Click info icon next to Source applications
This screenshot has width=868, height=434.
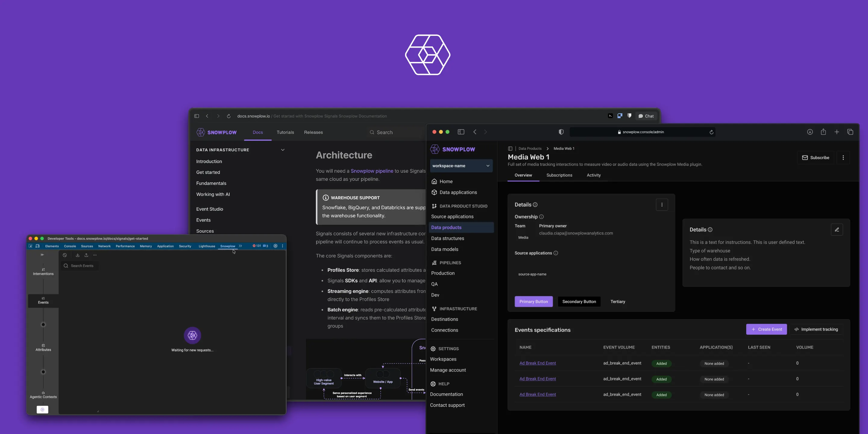tap(556, 253)
